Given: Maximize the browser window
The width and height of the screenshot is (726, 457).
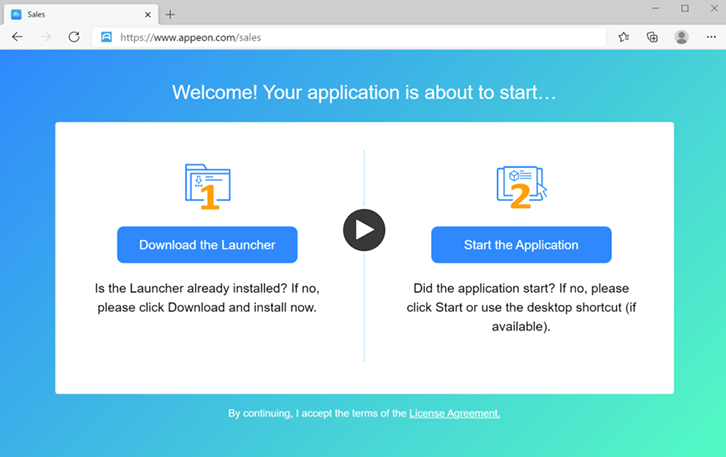Looking at the screenshot, I should pos(684,9).
